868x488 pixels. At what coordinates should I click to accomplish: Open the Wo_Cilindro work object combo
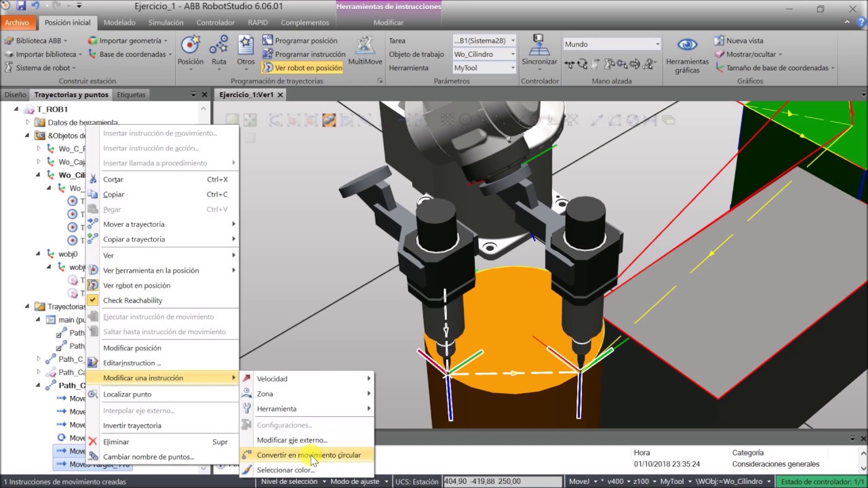point(484,54)
